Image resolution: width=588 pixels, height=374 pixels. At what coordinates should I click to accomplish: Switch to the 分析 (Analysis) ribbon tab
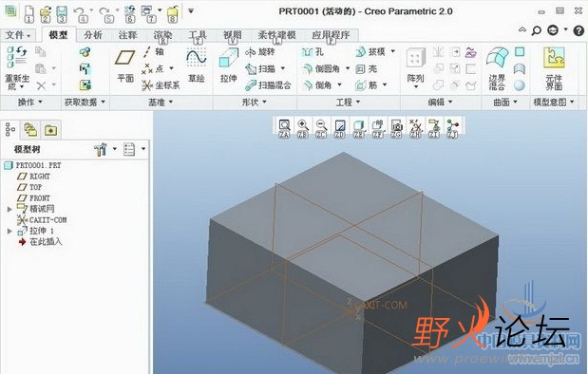93,35
